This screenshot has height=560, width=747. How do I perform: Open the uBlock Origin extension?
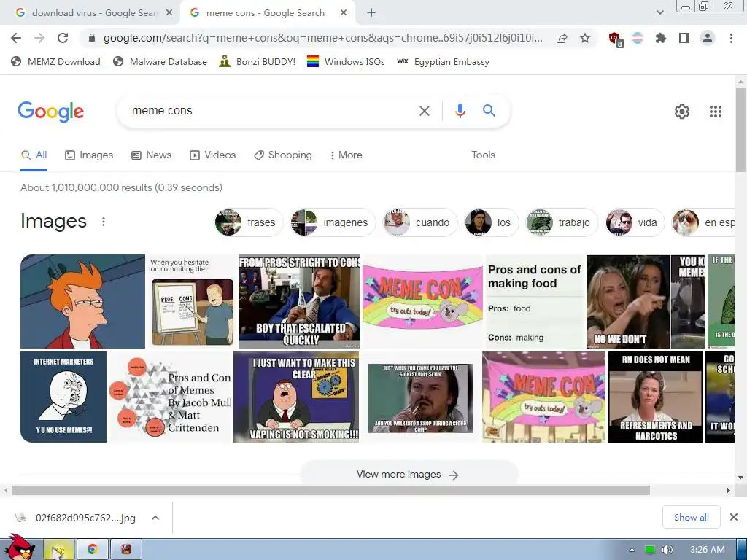click(616, 39)
